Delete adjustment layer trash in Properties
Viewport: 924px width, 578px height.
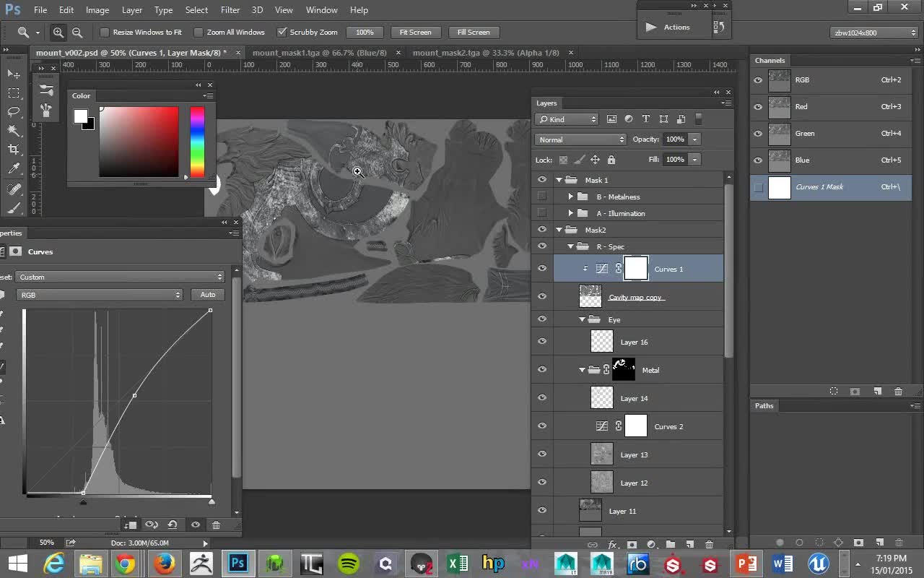(216, 525)
